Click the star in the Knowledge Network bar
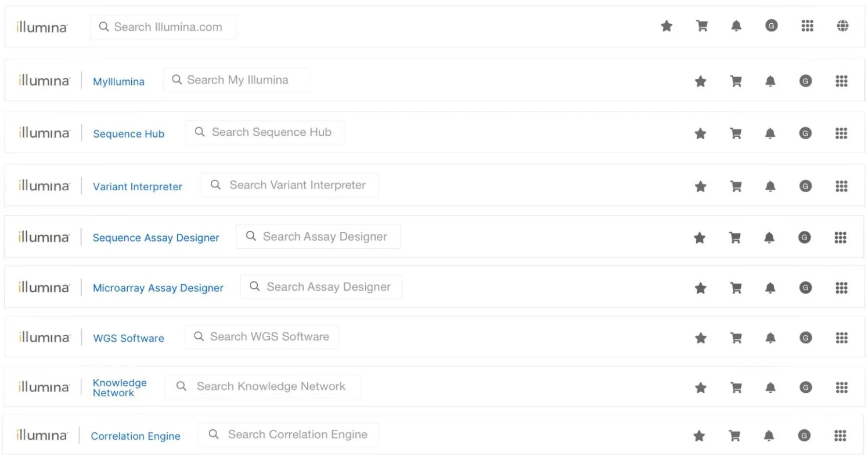The height and width of the screenshot is (456, 868). pos(700,388)
